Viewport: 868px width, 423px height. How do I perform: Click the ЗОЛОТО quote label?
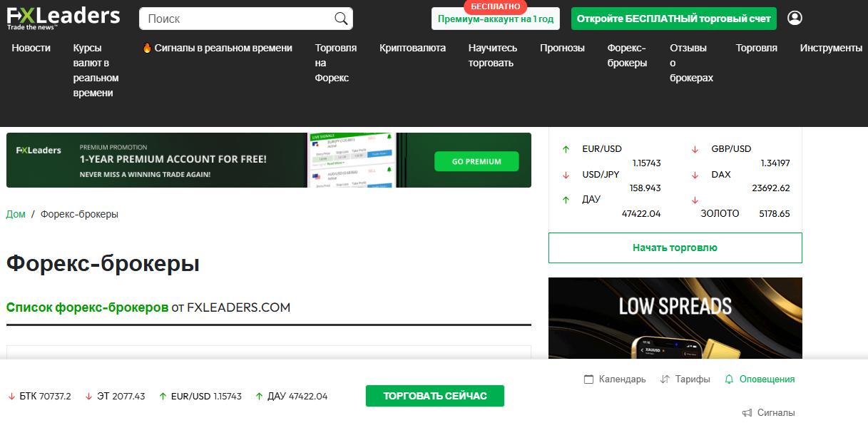pos(720,213)
